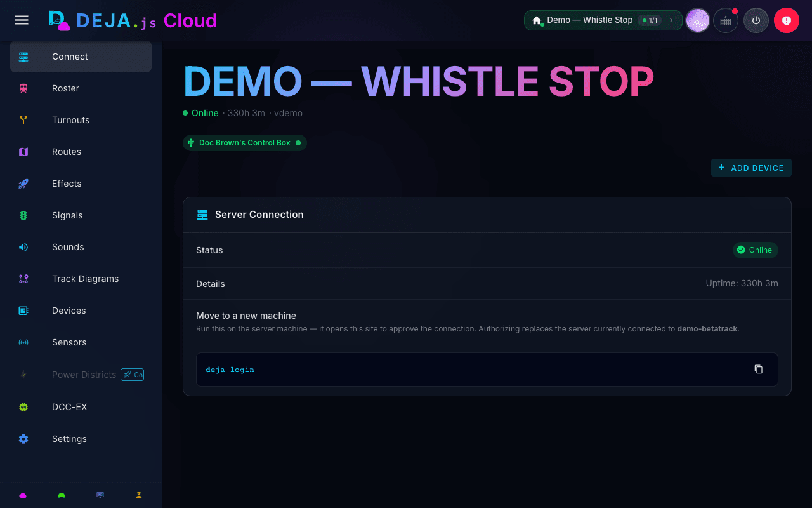The height and width of the screenshot is (508, 812).
Task: Click the DEJA.js Cloud logo
Action: tap(133, 20)
